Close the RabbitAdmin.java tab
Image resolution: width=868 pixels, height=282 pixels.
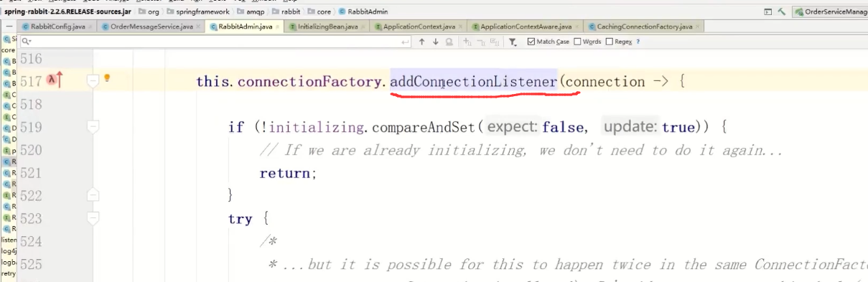279,27
